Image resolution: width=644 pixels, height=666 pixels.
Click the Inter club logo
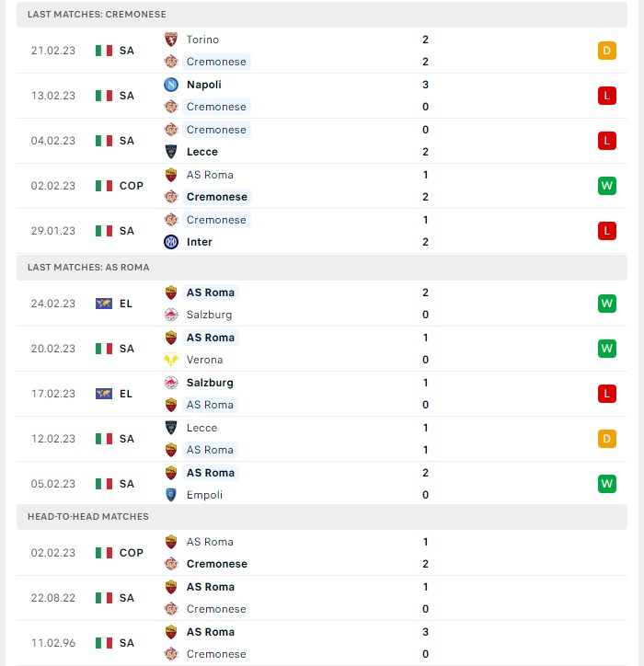point(171,242)
